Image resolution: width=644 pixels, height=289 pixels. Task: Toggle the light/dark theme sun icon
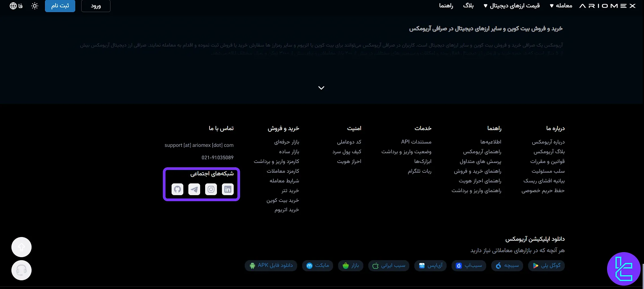click(35, 6)
